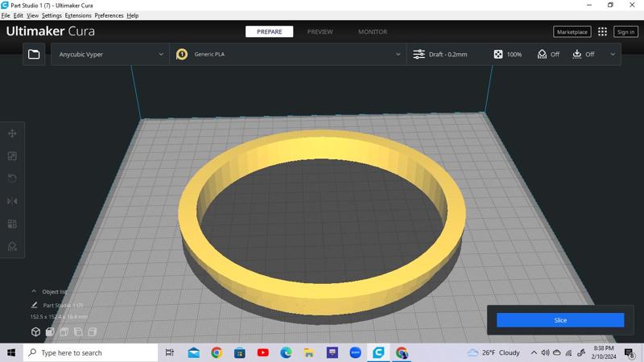The image size is (644, 362).
Task: Open the Edit menu
Action: (x=18, y=15)
